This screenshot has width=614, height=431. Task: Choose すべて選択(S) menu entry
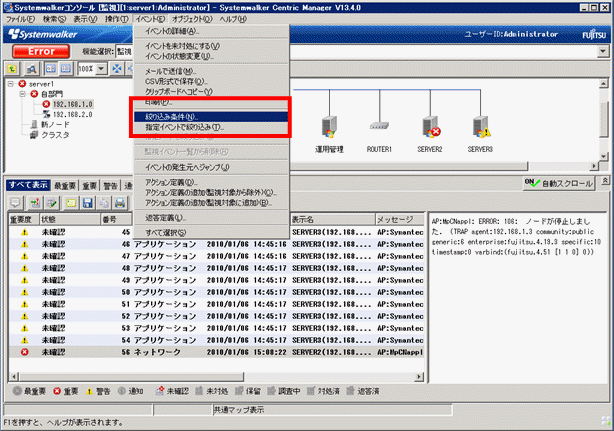211,233
